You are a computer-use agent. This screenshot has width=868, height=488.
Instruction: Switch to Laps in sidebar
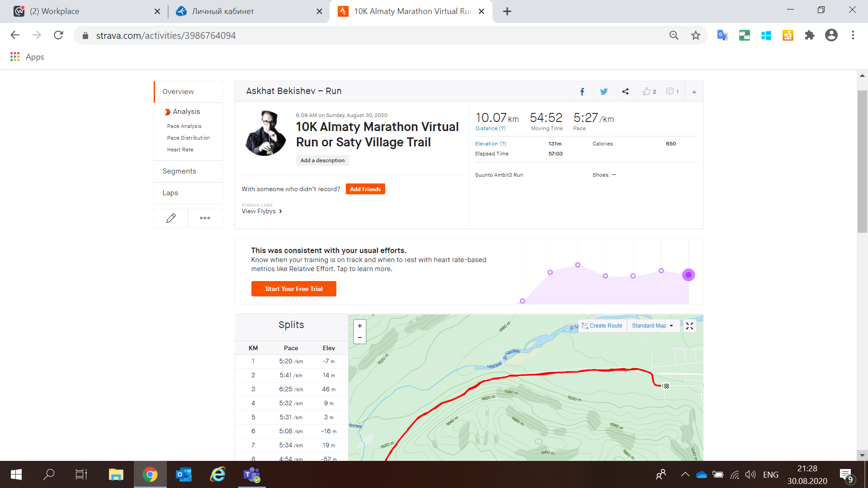click(x=170, y=193)
